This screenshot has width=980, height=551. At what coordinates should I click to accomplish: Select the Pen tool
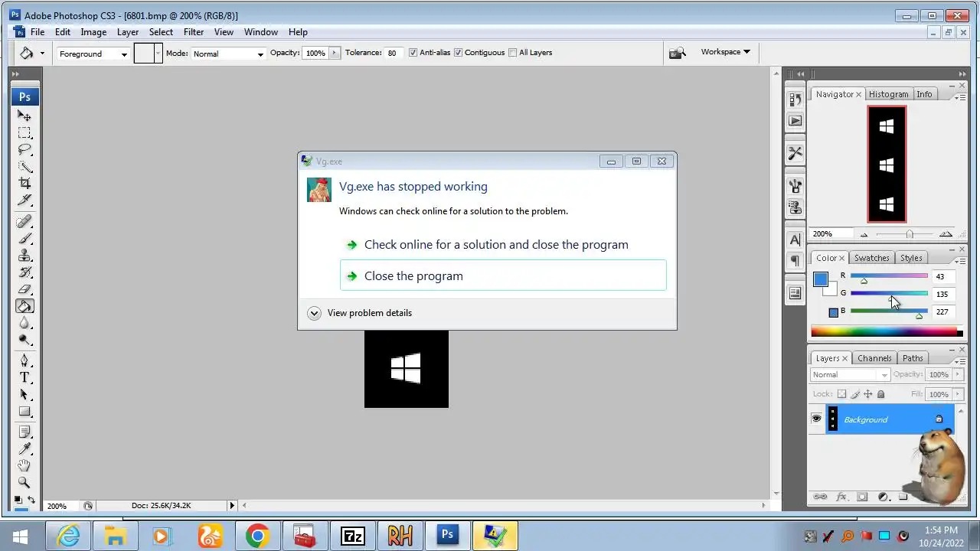click(24, 360)
